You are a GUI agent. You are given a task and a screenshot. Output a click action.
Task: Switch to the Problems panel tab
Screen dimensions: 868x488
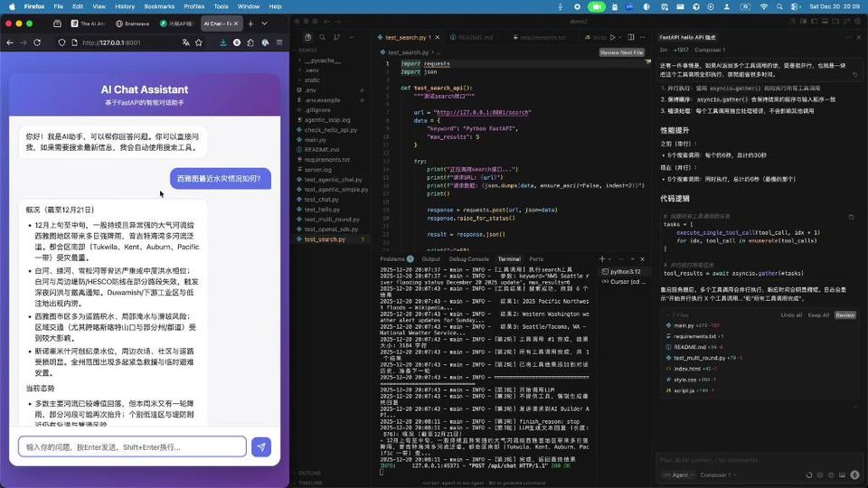click(x=396, y=259)
